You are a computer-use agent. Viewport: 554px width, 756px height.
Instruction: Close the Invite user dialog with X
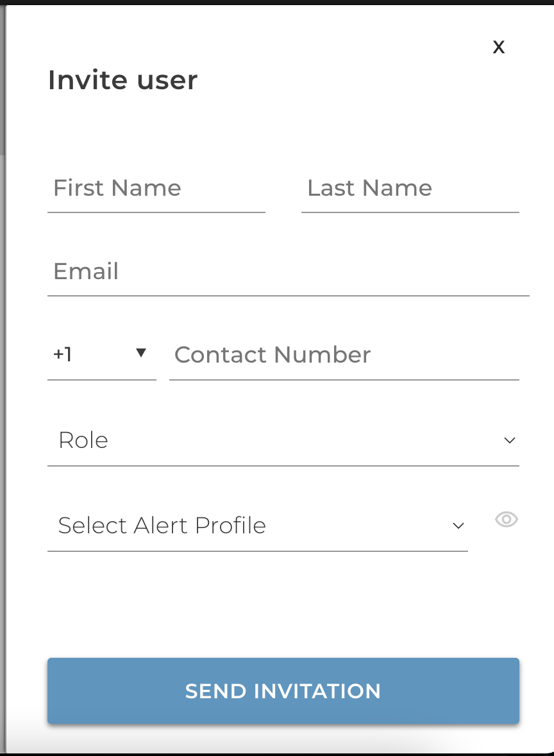coord(499,47)
